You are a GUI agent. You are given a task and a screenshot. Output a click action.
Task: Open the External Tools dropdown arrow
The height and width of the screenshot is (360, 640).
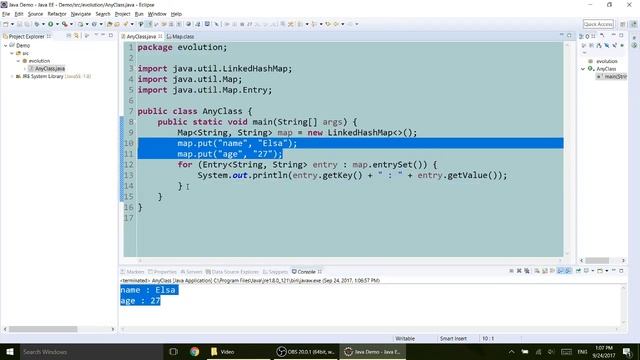pos(71,24)
